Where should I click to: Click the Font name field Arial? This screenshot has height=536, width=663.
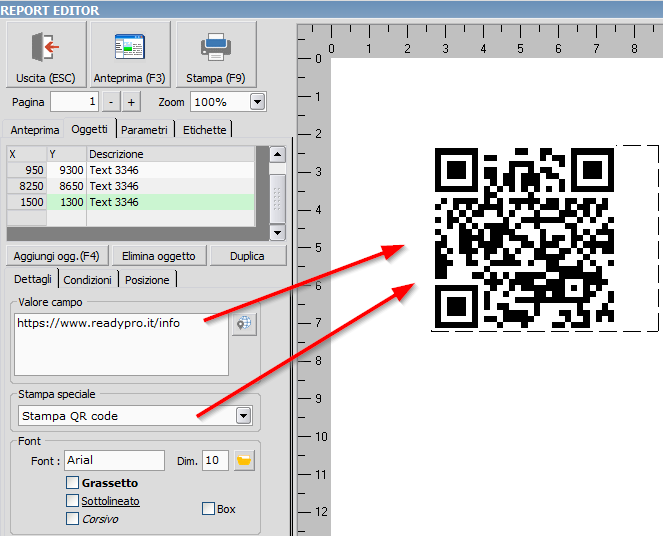(x=115, y=460)
